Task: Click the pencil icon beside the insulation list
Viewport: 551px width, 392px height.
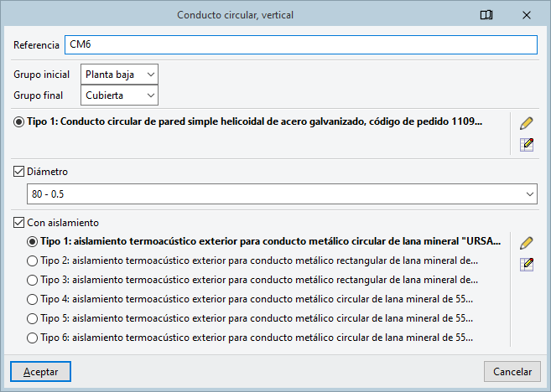Action: coord(527,243)
